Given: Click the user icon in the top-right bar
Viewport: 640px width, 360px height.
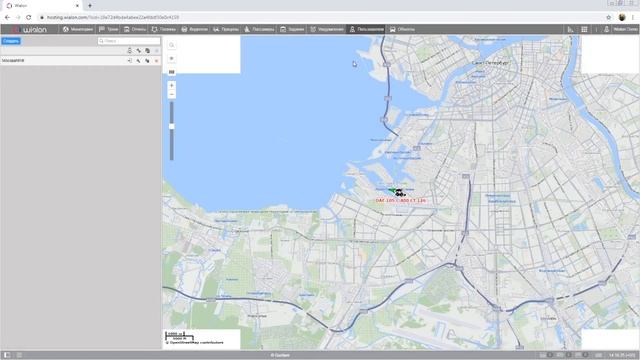Looking at the screenshot, I should click(606, 29).
